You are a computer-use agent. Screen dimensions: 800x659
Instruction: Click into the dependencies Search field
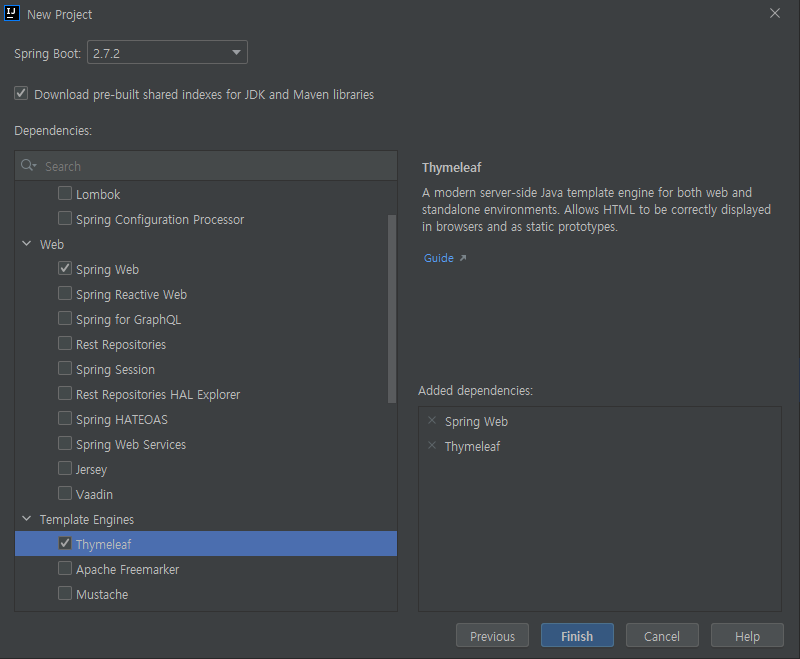[x=206, y=166]
